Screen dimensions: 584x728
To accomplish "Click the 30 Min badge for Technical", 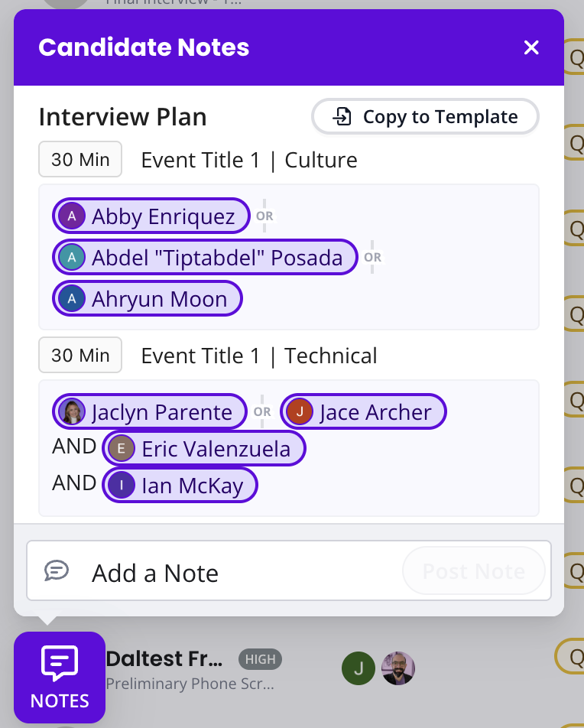I will click(80, 356).
